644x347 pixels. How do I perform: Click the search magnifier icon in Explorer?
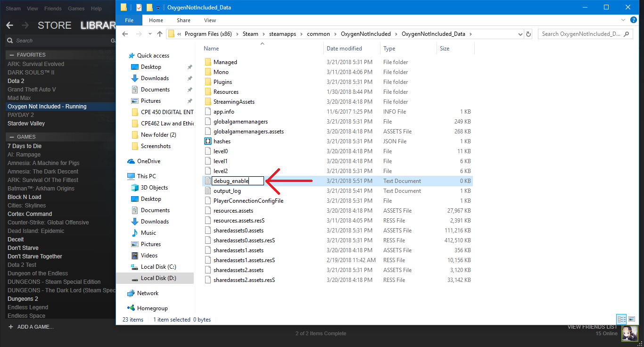pos(627,34)
